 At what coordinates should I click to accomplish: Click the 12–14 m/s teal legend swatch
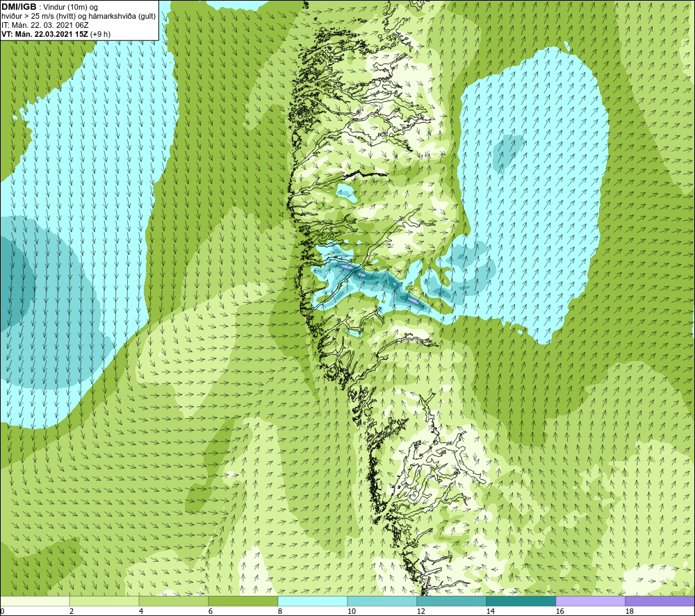pyautogui.click(x=451, y=601)
